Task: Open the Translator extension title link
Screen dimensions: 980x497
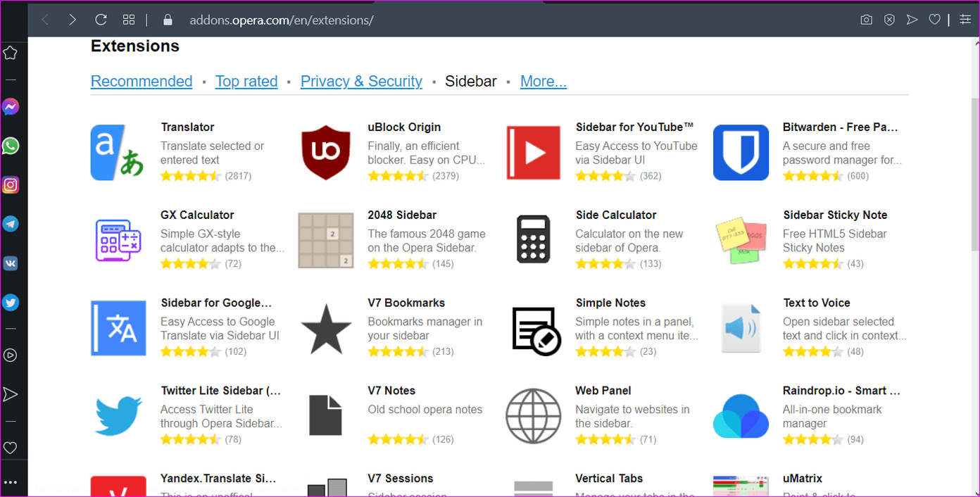Action: tap(187, 127)
